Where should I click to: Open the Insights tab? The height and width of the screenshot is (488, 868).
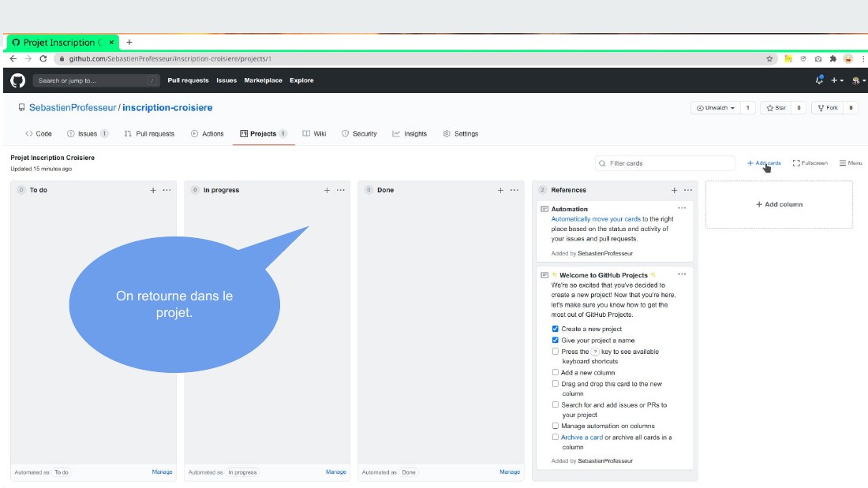[x=410, y=134]
